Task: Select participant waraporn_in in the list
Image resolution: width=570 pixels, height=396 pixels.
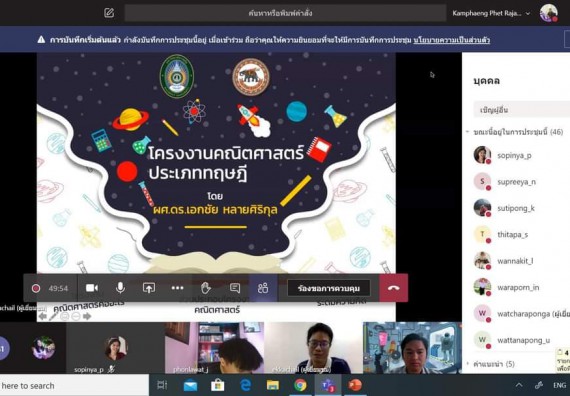Action: pyautogui.click(x=518, y=287)
